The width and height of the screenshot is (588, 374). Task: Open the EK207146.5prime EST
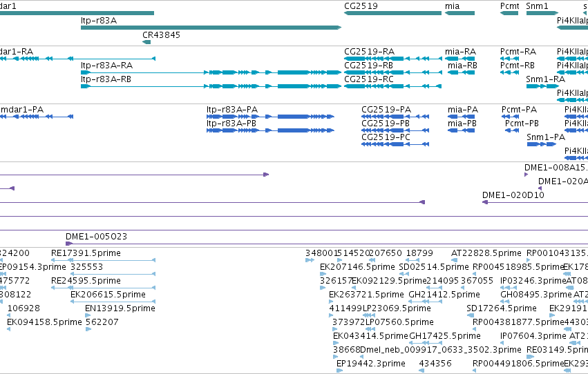323,274
